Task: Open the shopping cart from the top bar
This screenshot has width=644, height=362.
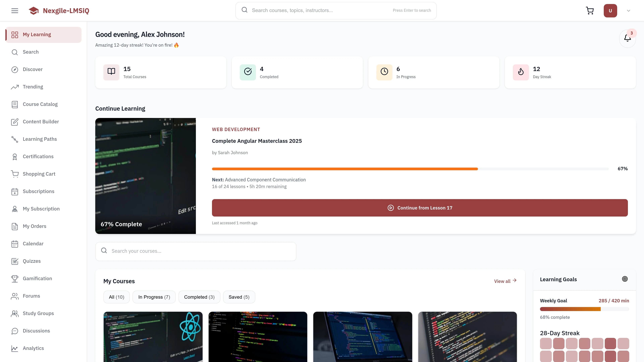Action: [x=590, y=11]
